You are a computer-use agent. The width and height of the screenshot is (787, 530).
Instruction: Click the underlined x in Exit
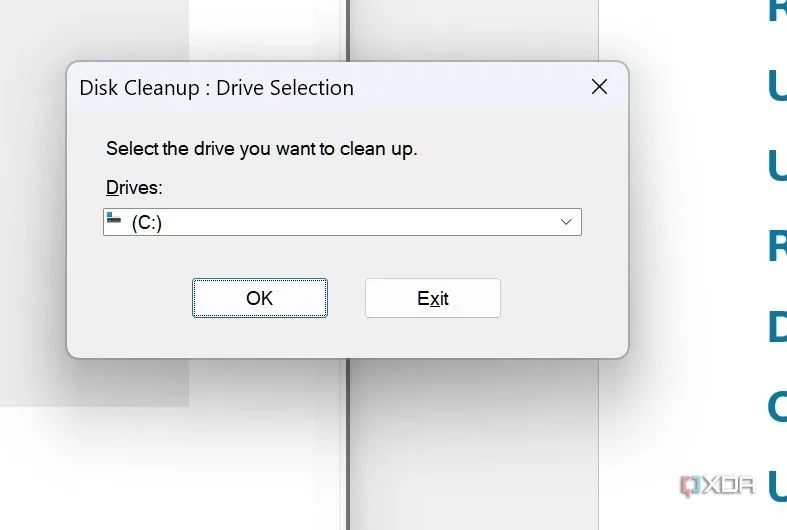click(x=435, y=299)
